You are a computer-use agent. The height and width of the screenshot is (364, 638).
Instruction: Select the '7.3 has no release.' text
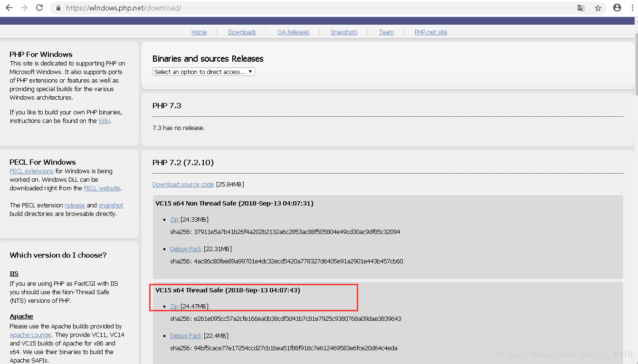pyautogui.click(x=179, y=128)
